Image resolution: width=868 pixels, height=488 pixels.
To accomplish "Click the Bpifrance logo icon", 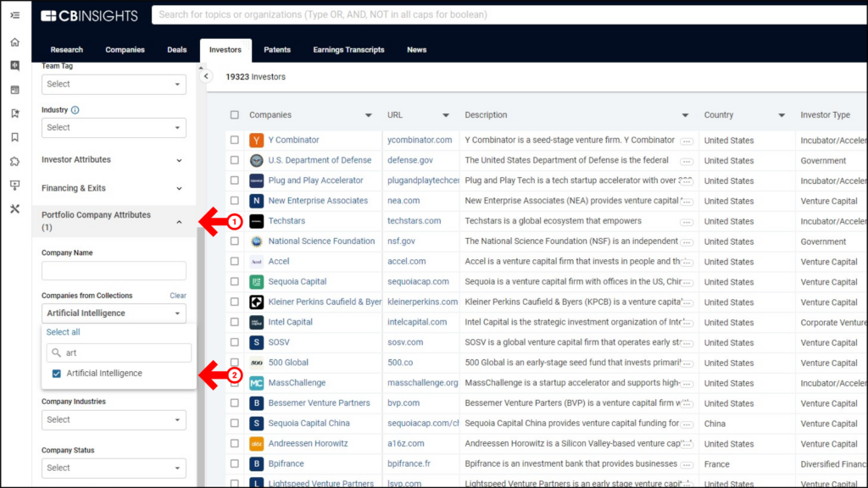I will pos(256,463).
